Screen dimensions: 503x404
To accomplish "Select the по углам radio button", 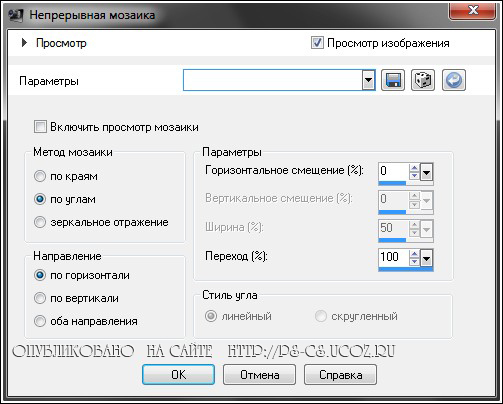I will (x=40, y=199).
